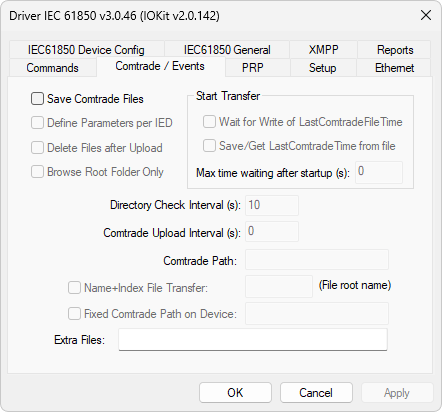Click the Max time waiting after startup field
Screen dimensions: 442x412
pyautogui.click(x=379, y=172)
